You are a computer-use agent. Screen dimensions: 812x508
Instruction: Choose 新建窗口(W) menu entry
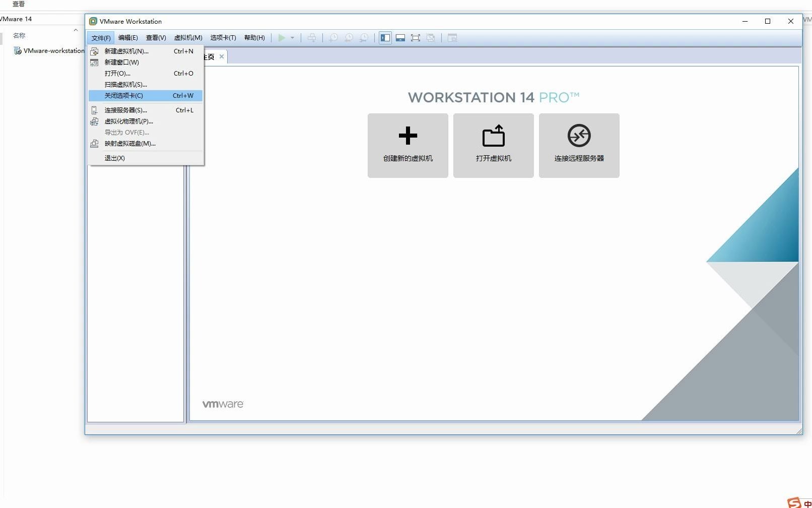tap(146, 62)
